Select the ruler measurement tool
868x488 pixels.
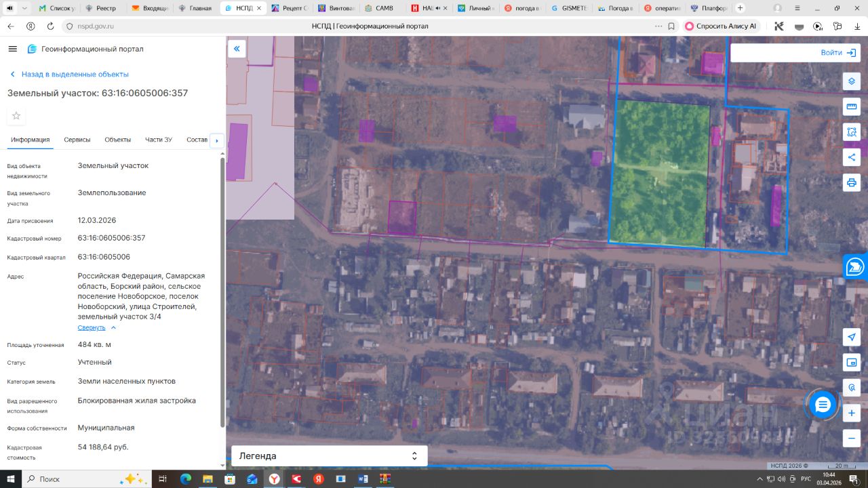tap(852, 106)
